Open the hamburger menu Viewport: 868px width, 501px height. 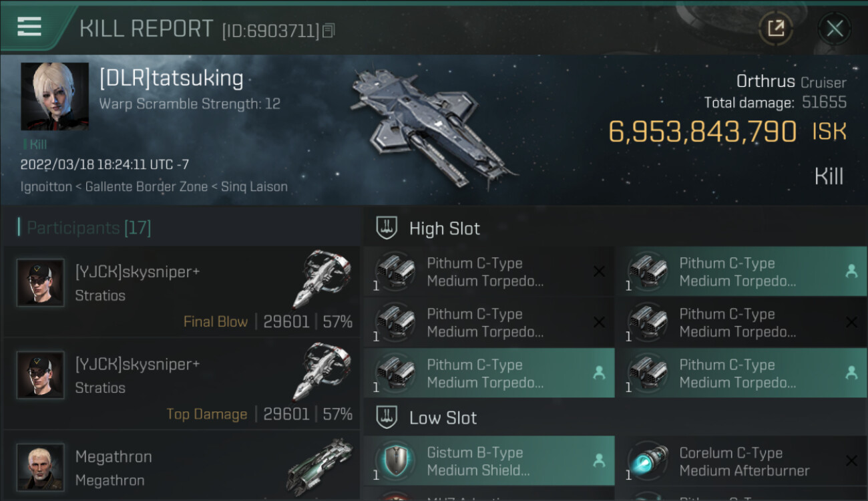[29, 27]
